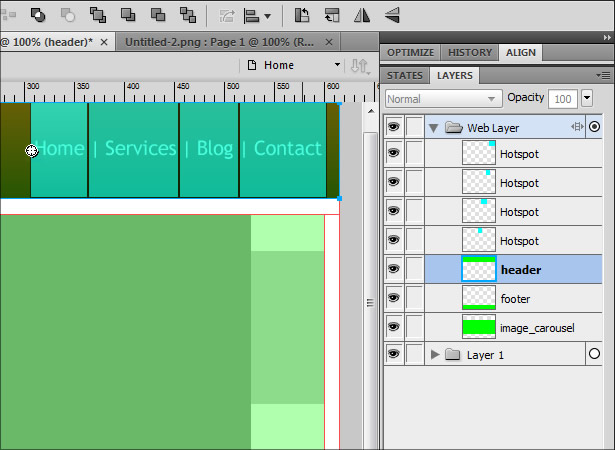The width and height of the screenshot is (615, 450).
Task: Click the canvas scrollbar up arrow
Action: [x=371, y=111]
